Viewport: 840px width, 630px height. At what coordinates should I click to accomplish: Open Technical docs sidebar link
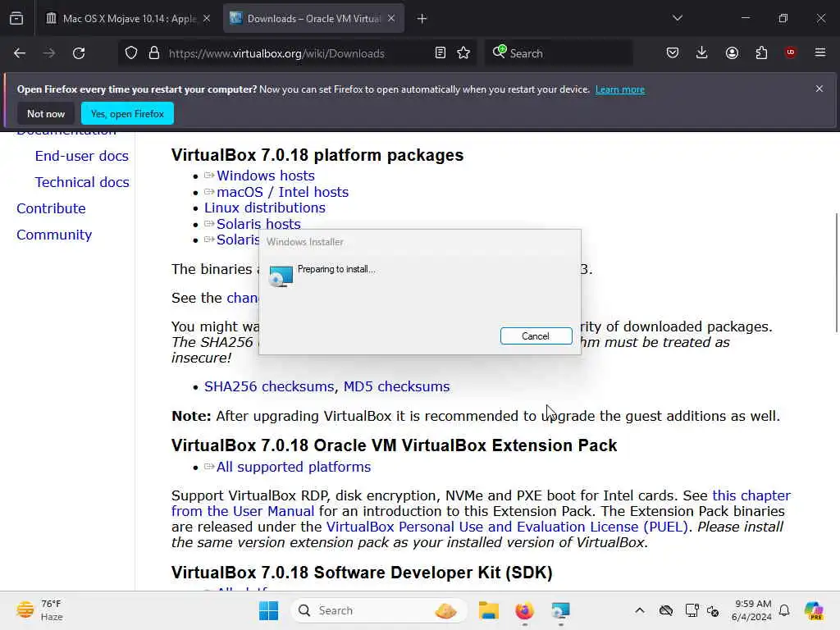coord(82,182)
